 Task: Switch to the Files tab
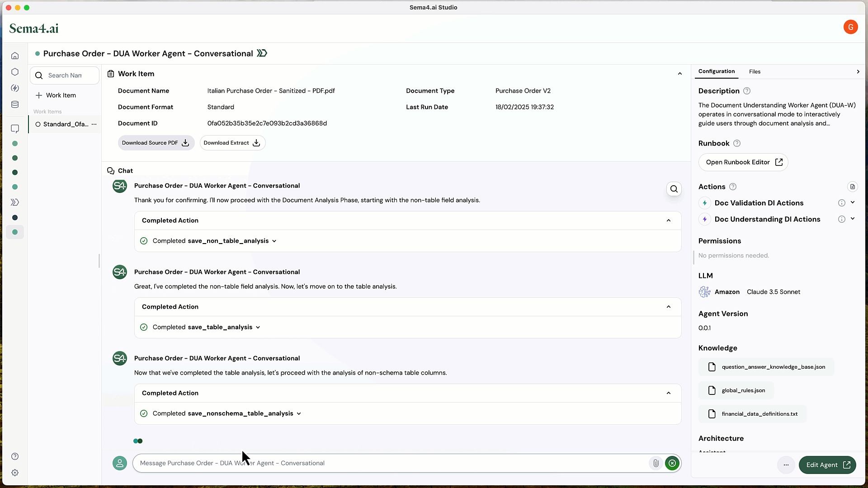click(x=755, y=72)
